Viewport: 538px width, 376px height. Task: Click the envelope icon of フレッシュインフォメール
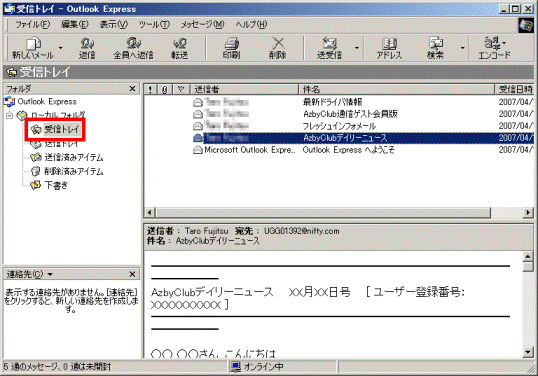198,126
